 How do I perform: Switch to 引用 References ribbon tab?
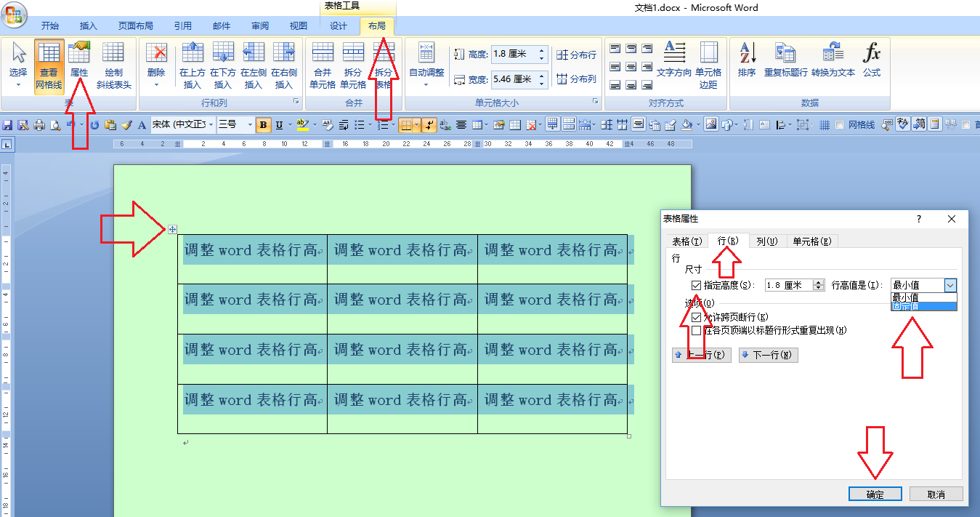click(183, 26)
